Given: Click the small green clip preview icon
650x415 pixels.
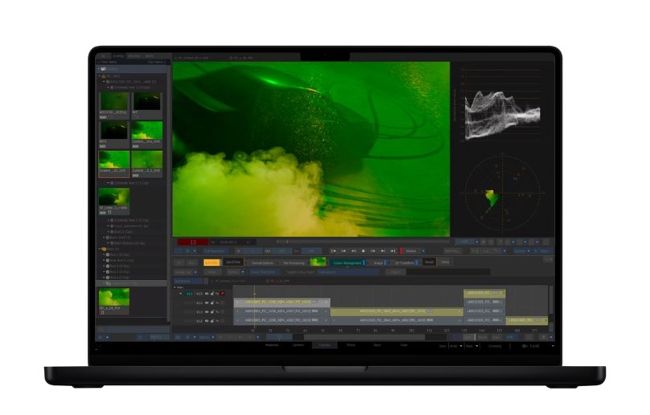Looking at the screenshot, I should [x=318, y=262].
